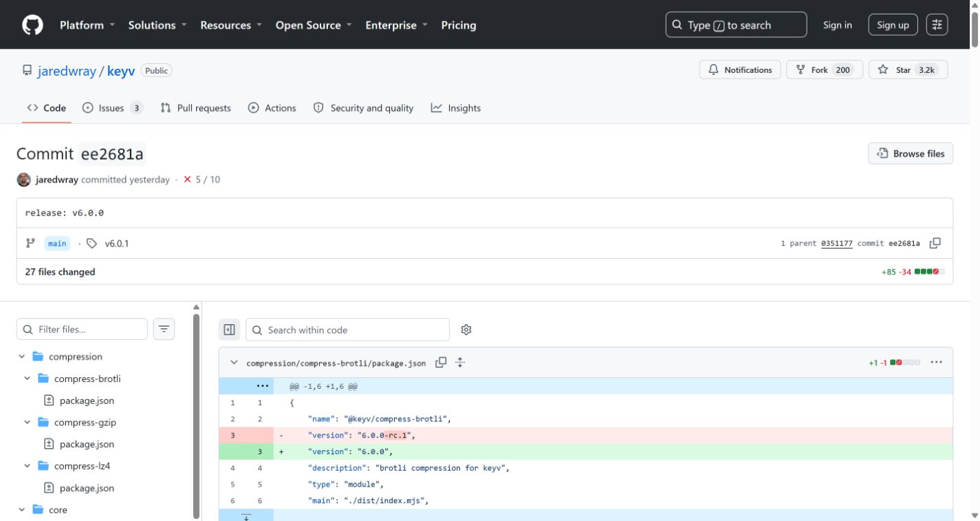Open parent commit 0351177

838,244
